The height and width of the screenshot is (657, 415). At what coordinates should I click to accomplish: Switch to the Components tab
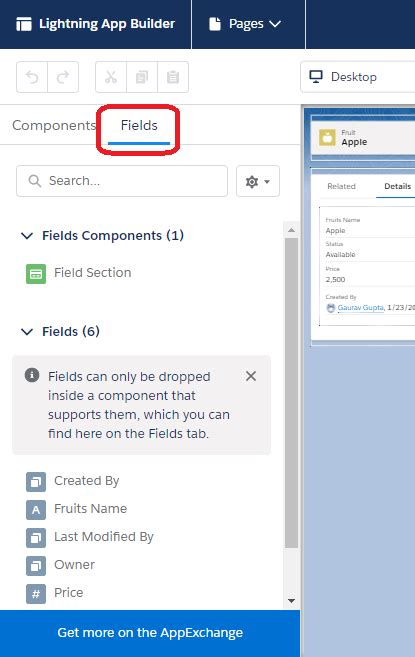coord(54,125)
